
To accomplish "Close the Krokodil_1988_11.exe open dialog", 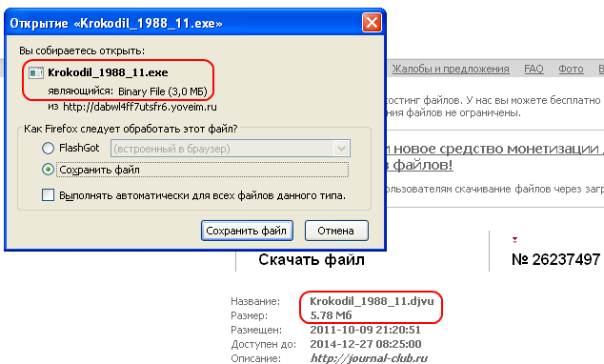I will pos(372,23).
